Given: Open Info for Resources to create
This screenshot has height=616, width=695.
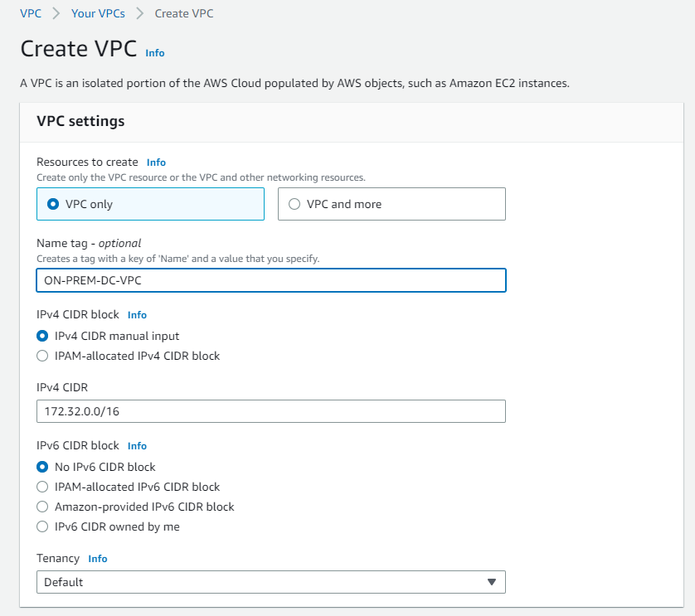Looking at the screenshot, I should (x=156, y=162).
